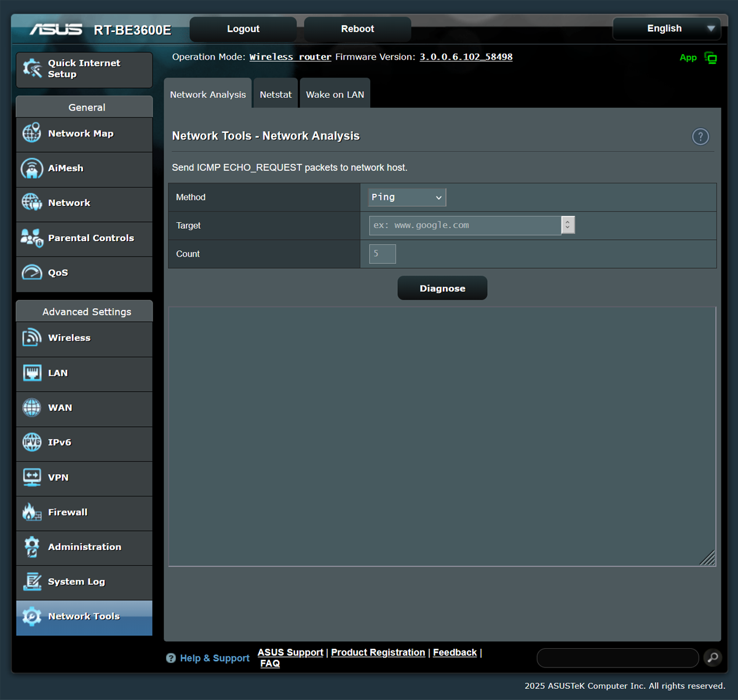Click the ASUS logo
Viewport: 738px width, 700px height.
click(56, 30)
